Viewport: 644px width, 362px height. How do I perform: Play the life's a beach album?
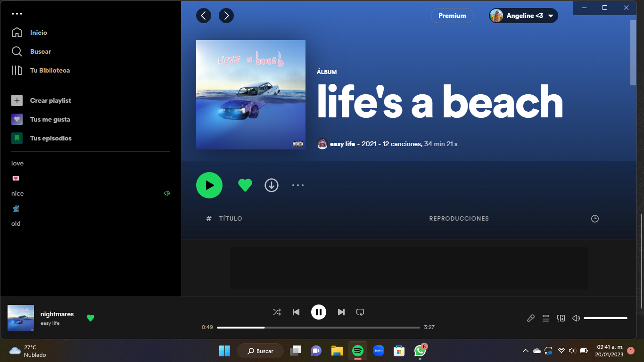click(x=209, y=185)
